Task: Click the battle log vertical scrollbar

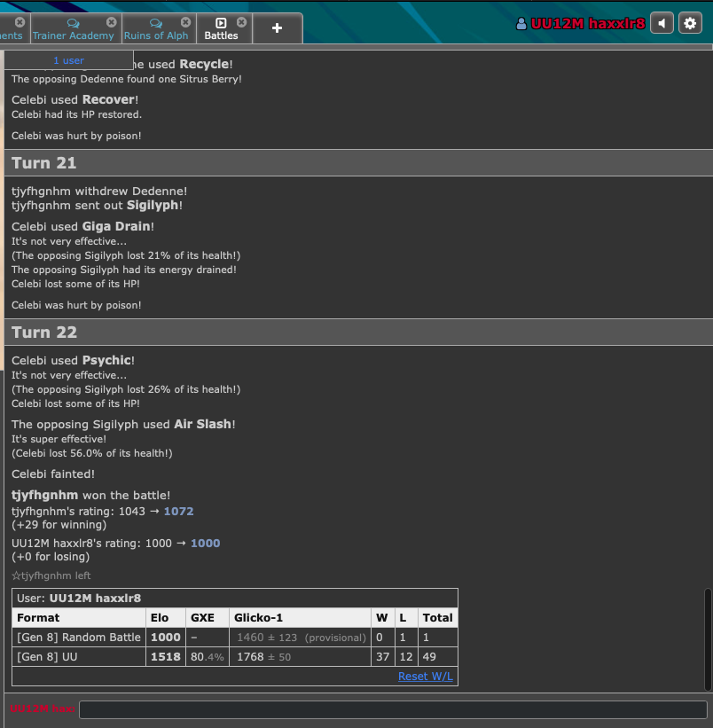Action: click(x=708, y=640)
